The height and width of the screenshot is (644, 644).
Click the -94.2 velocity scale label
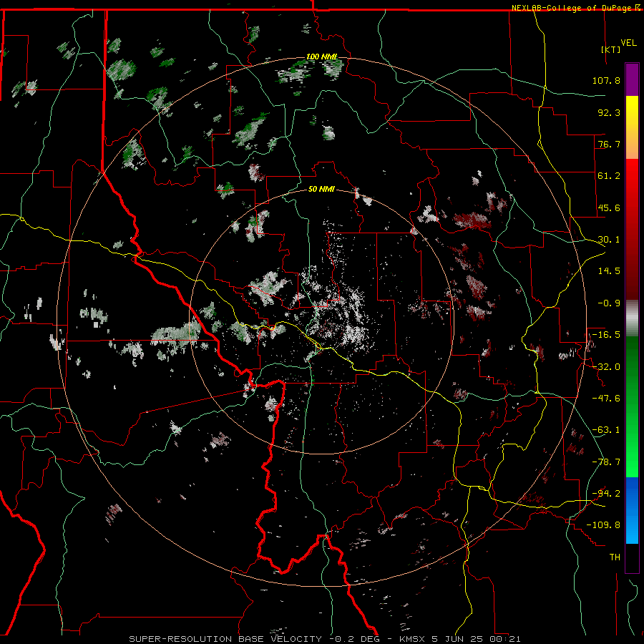click(x=606, y=494)
